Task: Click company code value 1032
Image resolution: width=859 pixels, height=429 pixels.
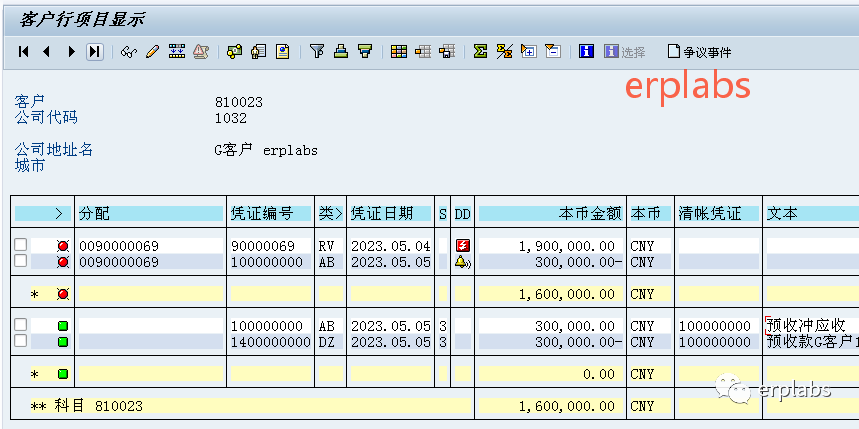Action: click(x=231, y=118)
